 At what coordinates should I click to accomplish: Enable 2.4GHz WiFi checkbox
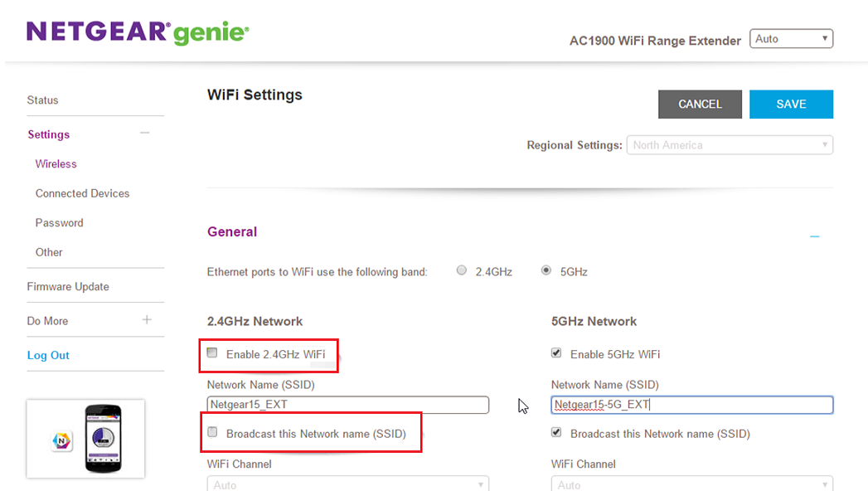coord(212,353)
